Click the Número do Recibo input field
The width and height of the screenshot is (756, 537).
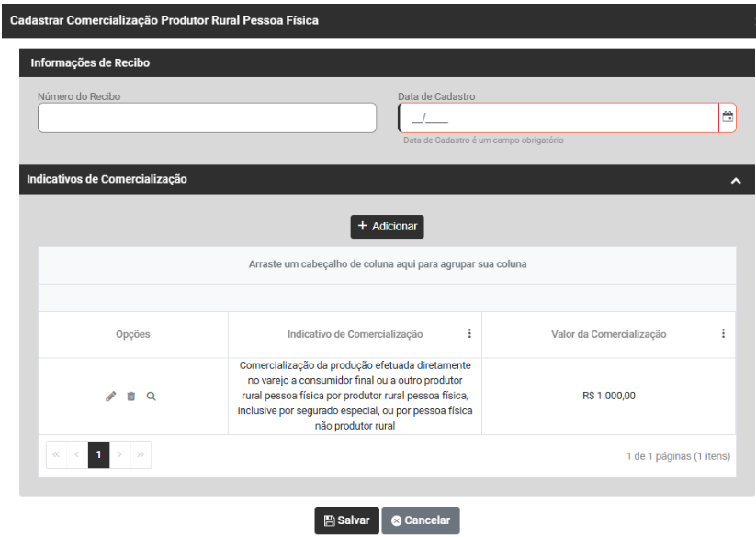pyautogui.click(x=207, y=117)
